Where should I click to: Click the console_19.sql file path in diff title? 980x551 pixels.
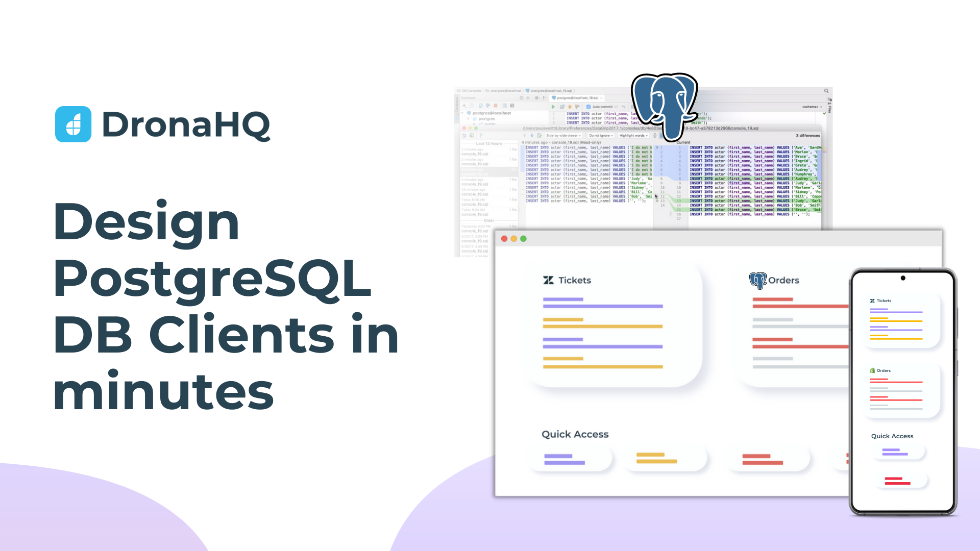click(641, 128)
